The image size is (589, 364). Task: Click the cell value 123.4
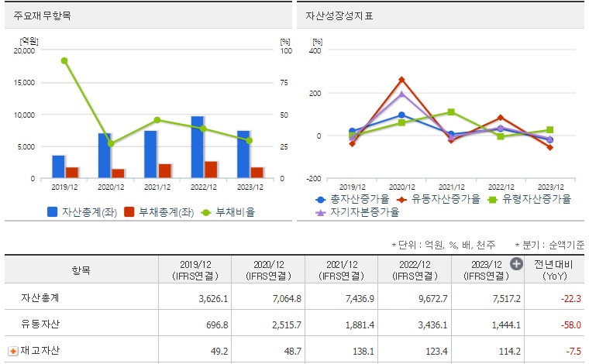point(436,352)
